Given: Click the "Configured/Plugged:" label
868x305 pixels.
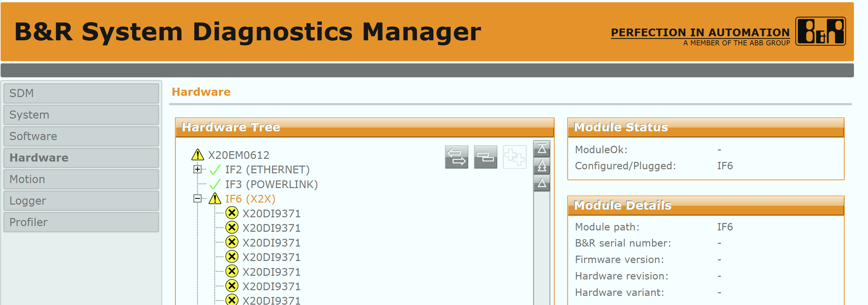Looking at the screenshot, I should [625, 166].
